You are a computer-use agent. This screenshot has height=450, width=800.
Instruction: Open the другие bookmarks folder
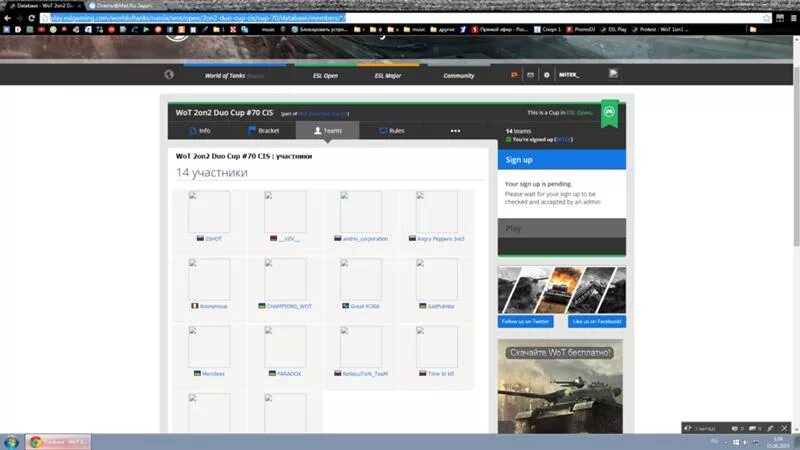(442, 30)
